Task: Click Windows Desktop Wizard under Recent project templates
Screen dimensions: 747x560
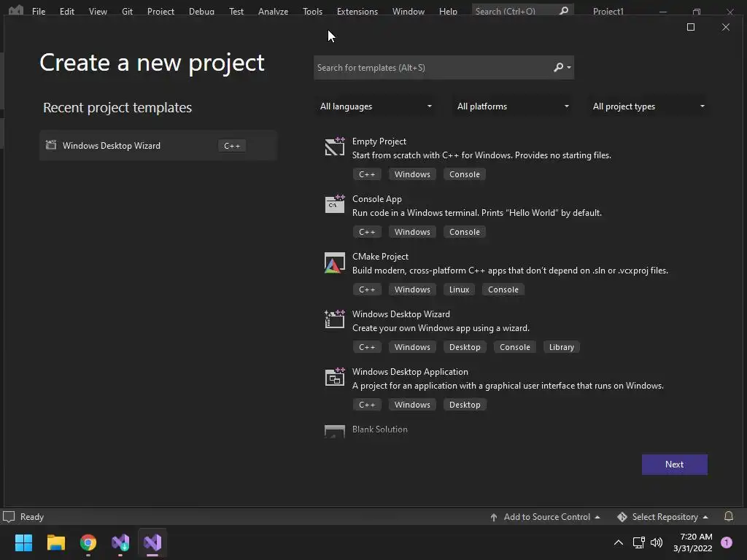Action: 158,145
